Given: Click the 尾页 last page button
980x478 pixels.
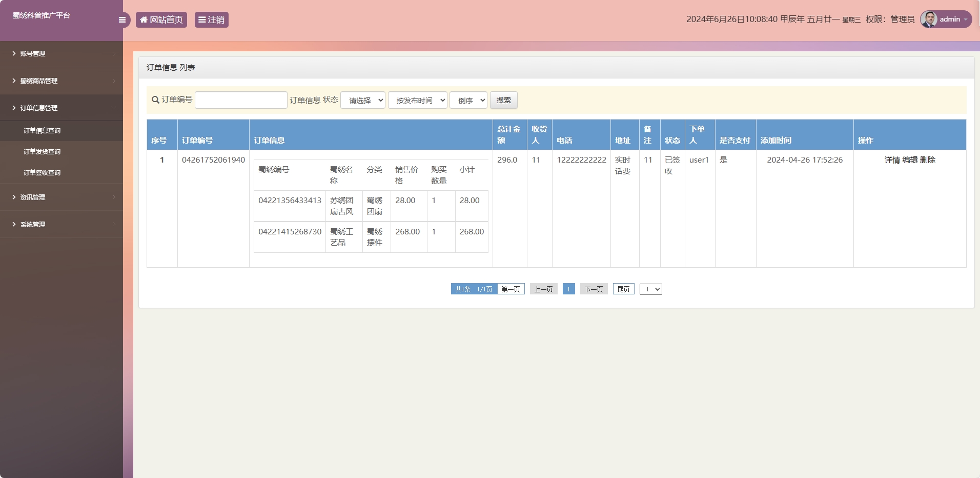Looking at the screenshot, I should coord(623,289).
